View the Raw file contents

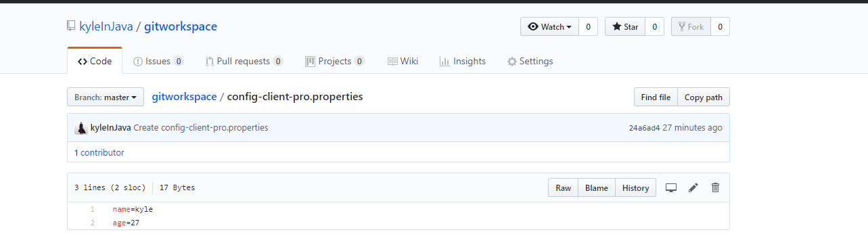coord(563,187)
